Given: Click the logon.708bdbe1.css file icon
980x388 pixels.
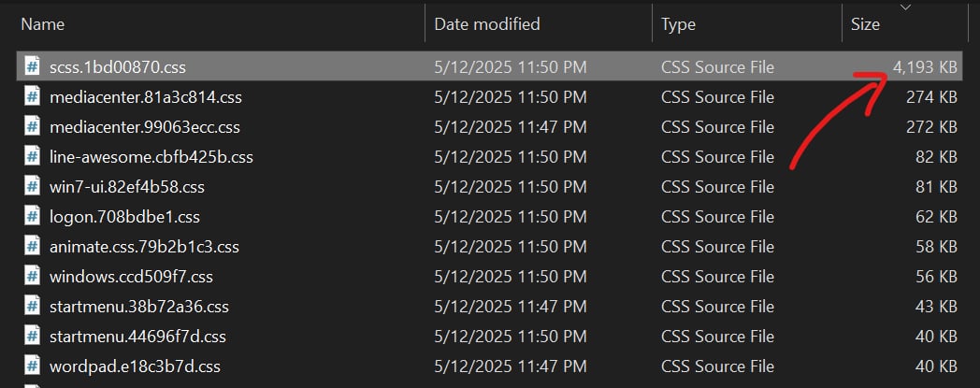Looking at the screenshot, I should tap(32, 217).
